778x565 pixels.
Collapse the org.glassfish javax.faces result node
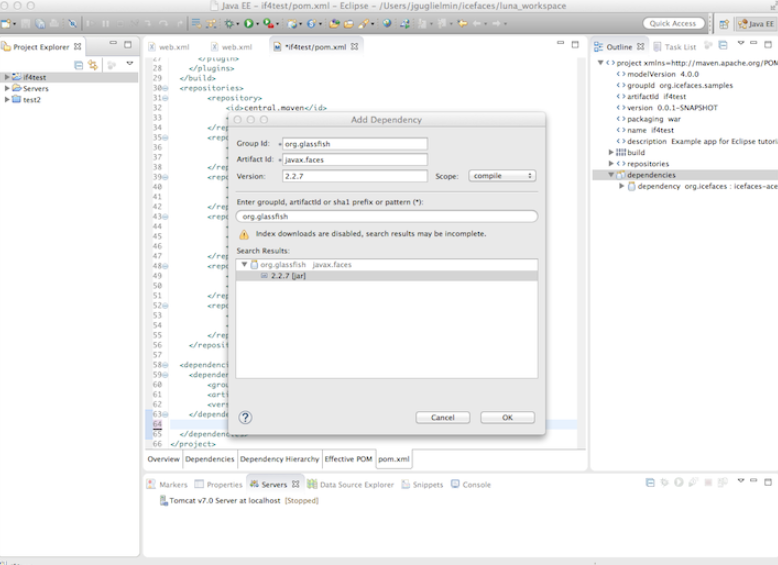coord(244,264)
